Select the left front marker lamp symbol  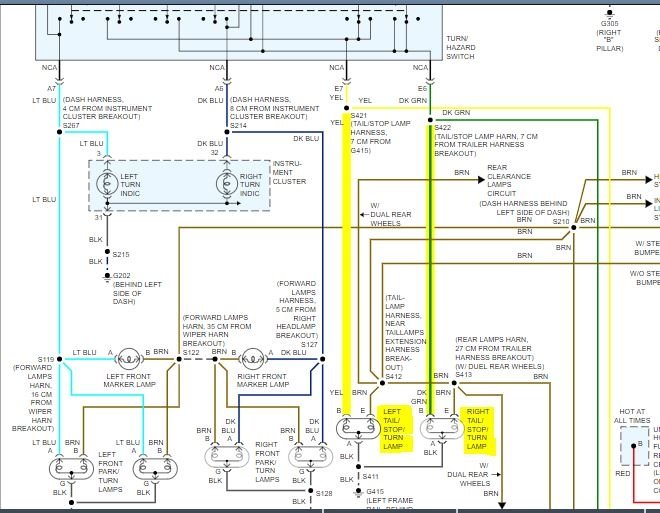pos(129,359)
